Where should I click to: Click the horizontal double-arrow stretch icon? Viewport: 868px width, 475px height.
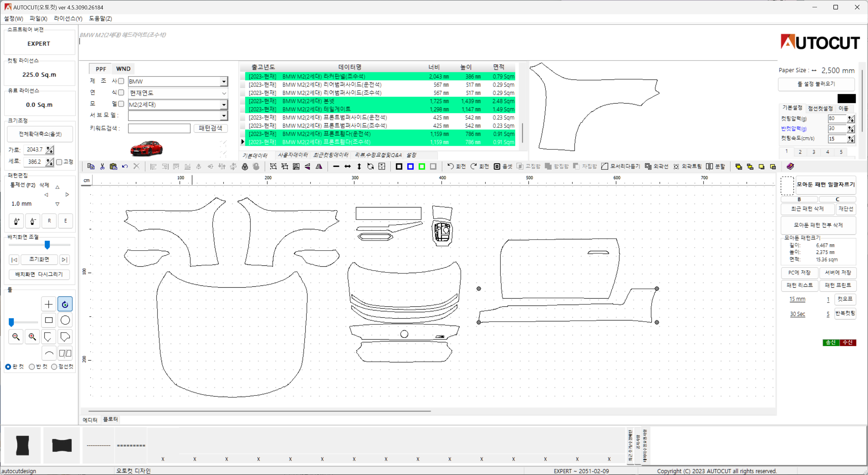point(347,166)
